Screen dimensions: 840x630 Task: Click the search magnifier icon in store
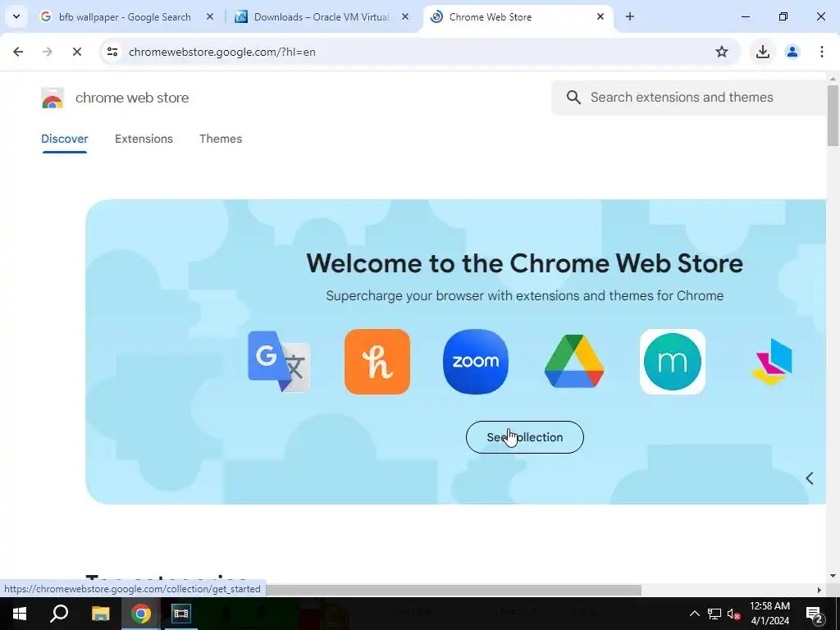point(573,98)
